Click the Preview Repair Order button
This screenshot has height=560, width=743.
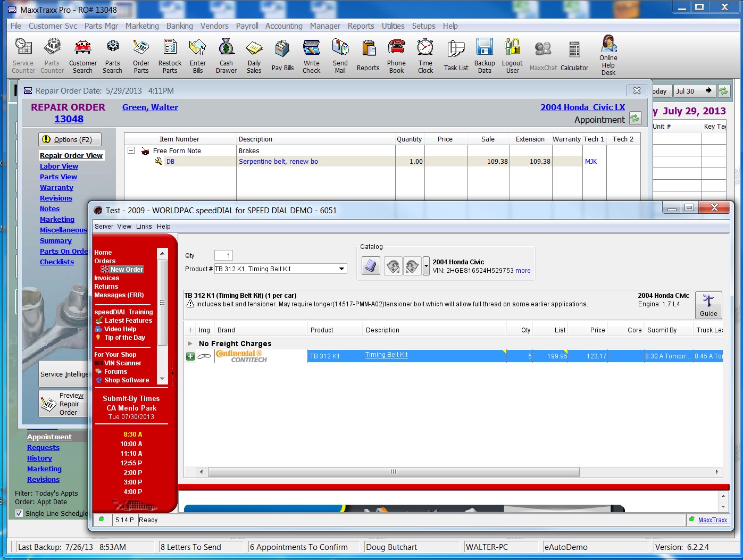point(64,404)
